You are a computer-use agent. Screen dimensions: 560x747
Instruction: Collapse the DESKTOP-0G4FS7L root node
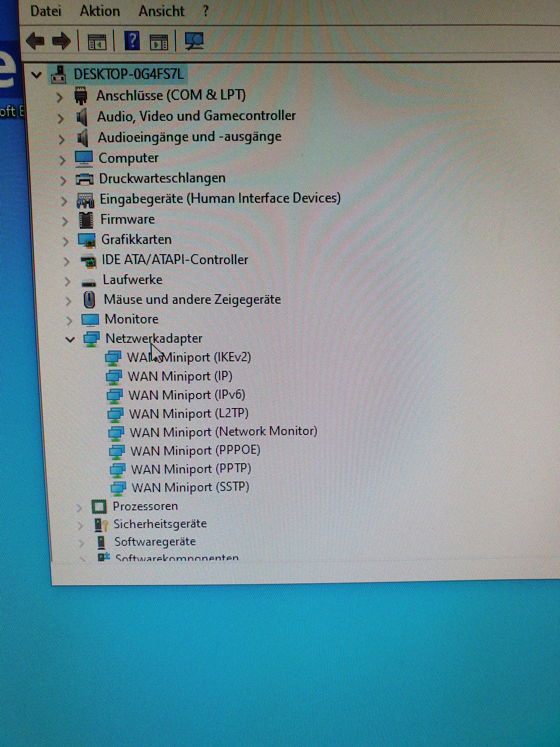36,75
